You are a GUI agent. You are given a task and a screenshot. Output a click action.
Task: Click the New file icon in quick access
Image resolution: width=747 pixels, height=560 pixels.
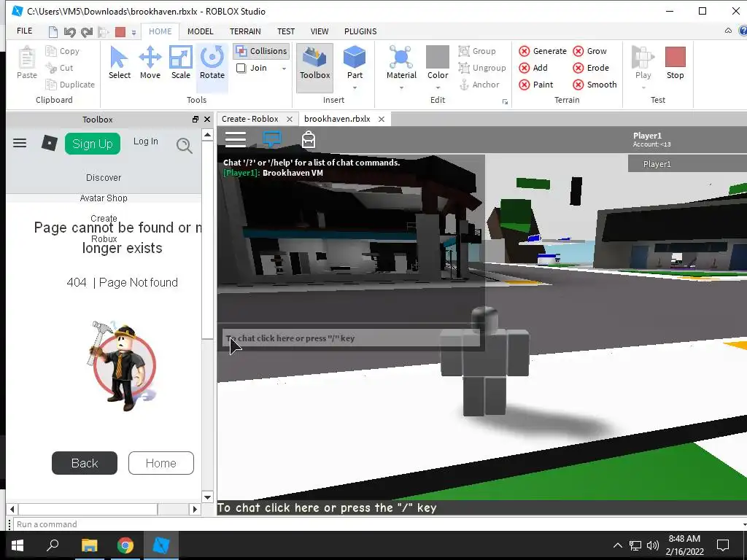[53, 32]
